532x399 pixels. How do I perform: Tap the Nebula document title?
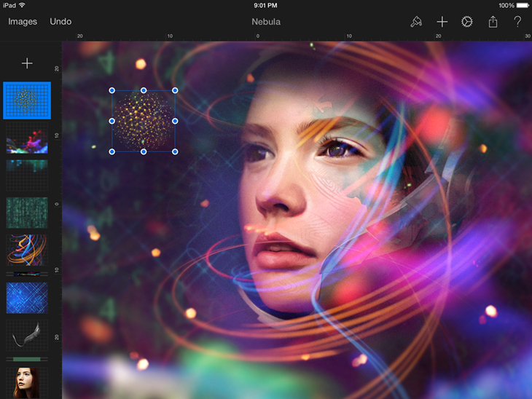[x=266, y=22]
